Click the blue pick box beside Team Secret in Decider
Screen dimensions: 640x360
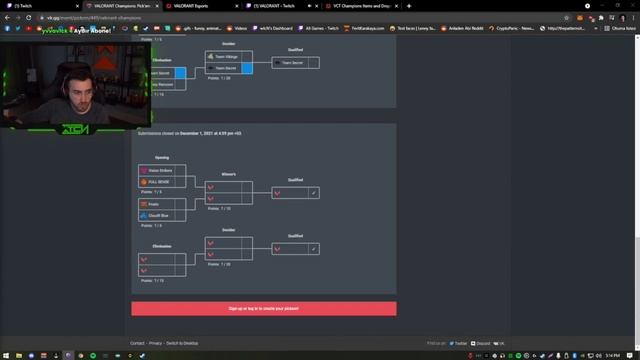click(x=247, y=68)
